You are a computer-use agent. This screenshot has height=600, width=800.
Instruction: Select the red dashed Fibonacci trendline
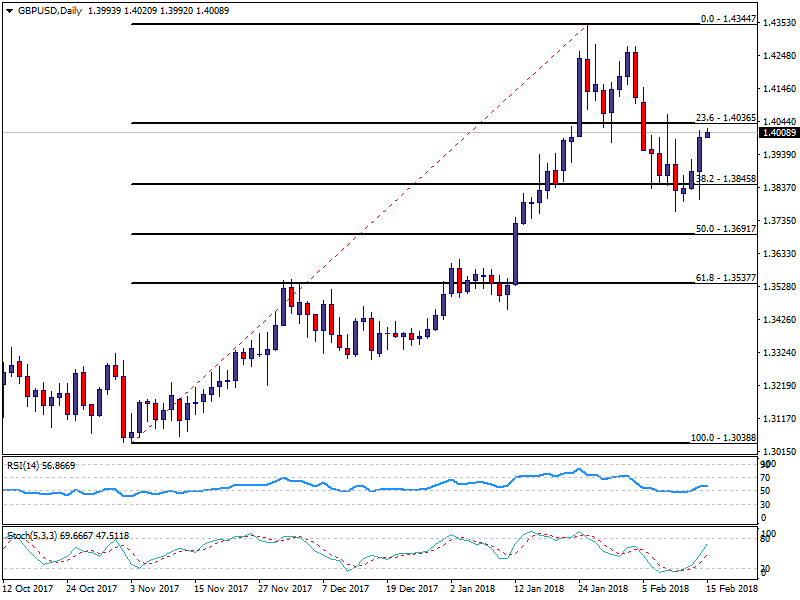point(360,233)
